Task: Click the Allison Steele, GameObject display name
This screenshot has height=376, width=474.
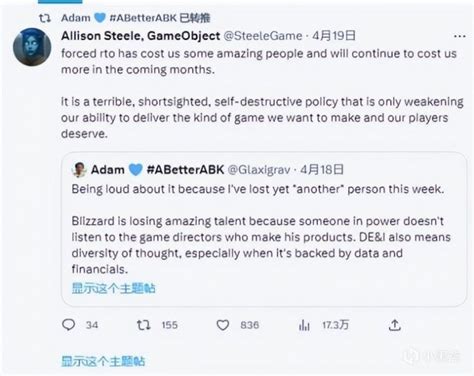Action: tap(141, 36)
